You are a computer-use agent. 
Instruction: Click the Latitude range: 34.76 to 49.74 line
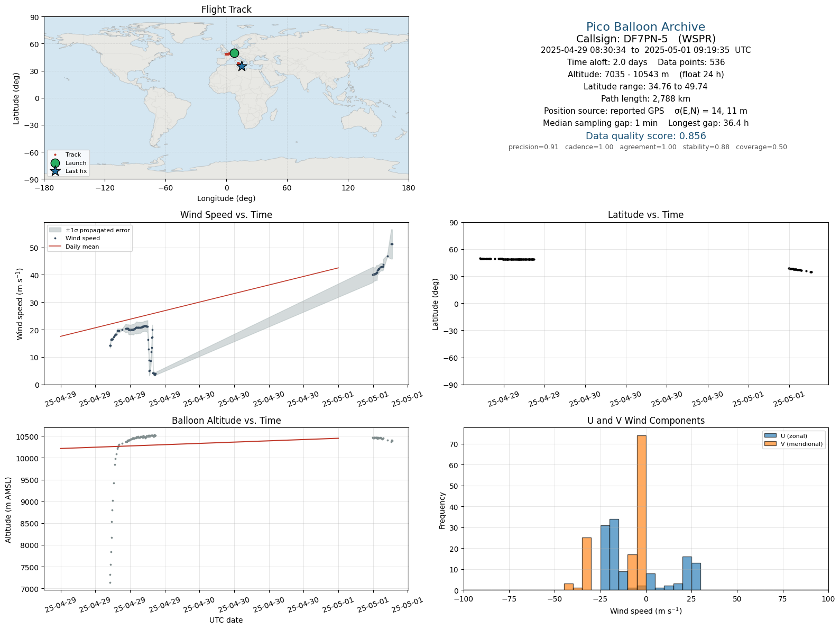point(645,87)
